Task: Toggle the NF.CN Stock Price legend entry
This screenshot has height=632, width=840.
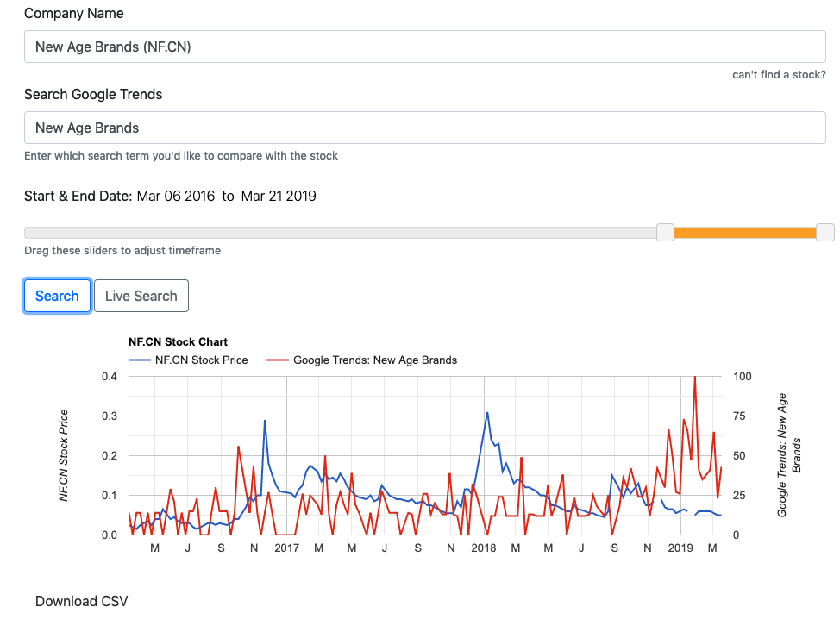Action: click(189, 360)
